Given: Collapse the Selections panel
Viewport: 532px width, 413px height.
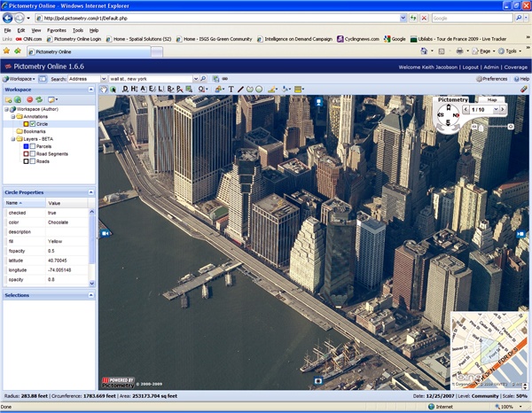Looking at the screenshot, I should (x=91, y=295).
